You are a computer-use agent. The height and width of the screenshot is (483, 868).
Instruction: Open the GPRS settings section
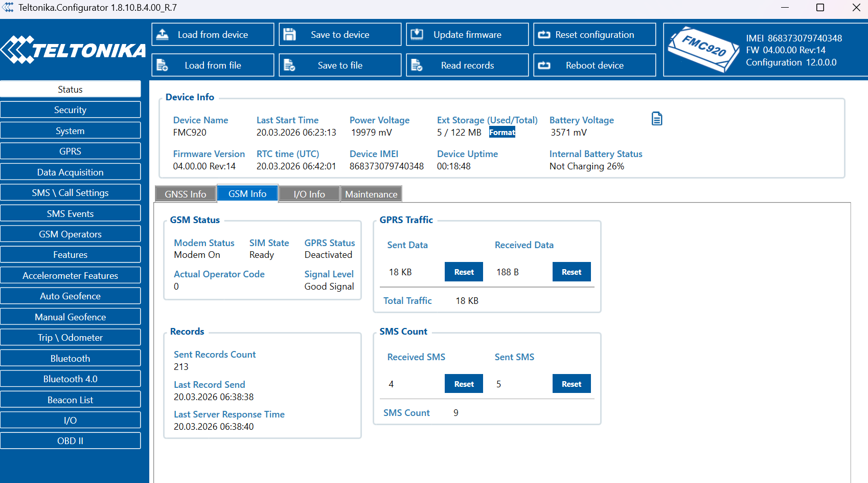71,151
